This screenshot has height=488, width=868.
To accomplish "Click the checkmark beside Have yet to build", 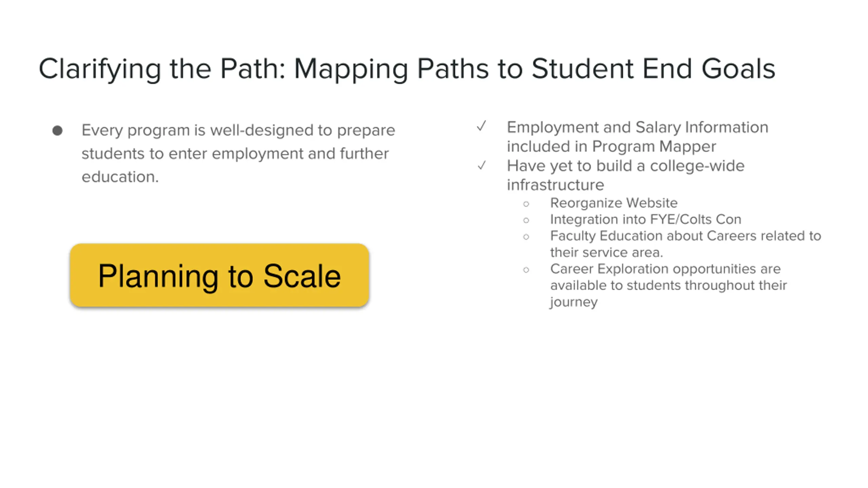I will tap(481, 165).
